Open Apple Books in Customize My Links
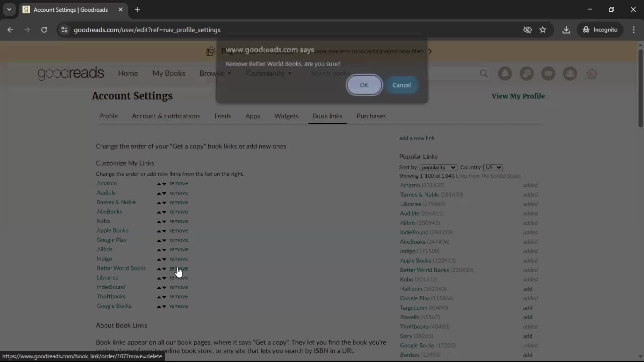This screenshot has height=362, width=644. coord(112,230)
